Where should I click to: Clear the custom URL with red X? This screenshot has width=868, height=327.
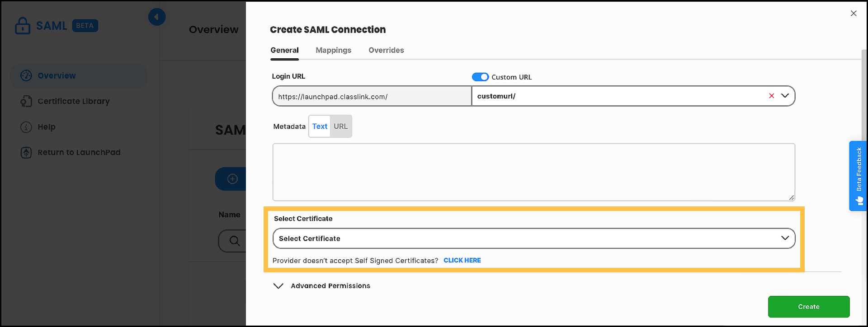point(771,96)
